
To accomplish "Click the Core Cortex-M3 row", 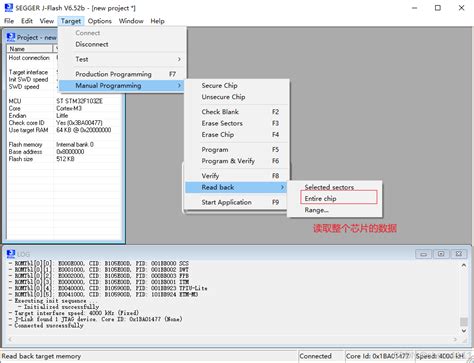I will pos(64,108).
